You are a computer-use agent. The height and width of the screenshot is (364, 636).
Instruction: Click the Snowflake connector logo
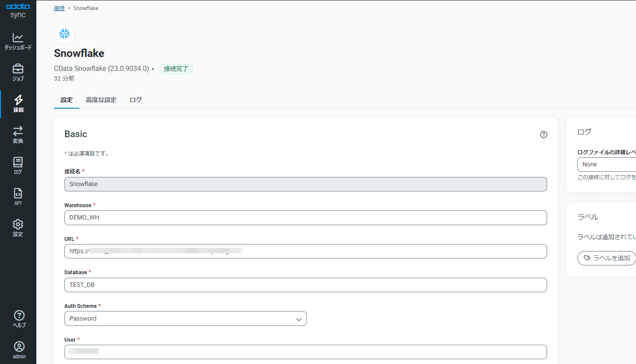point(64,33)
